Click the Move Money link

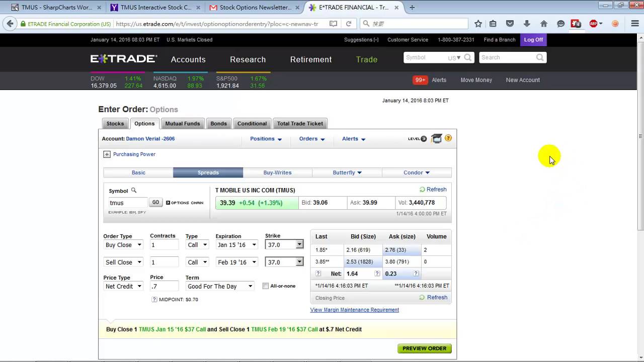(x=476, y=80)
